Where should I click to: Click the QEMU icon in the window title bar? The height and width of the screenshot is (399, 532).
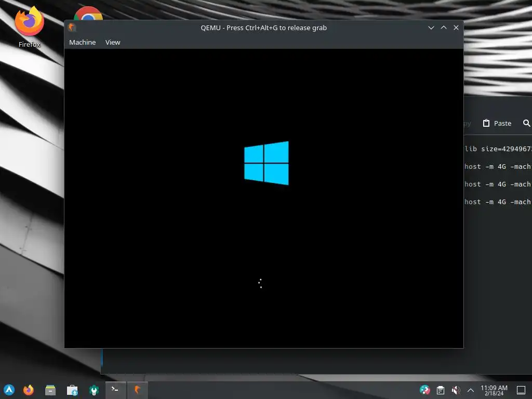(x=72, y=28)
